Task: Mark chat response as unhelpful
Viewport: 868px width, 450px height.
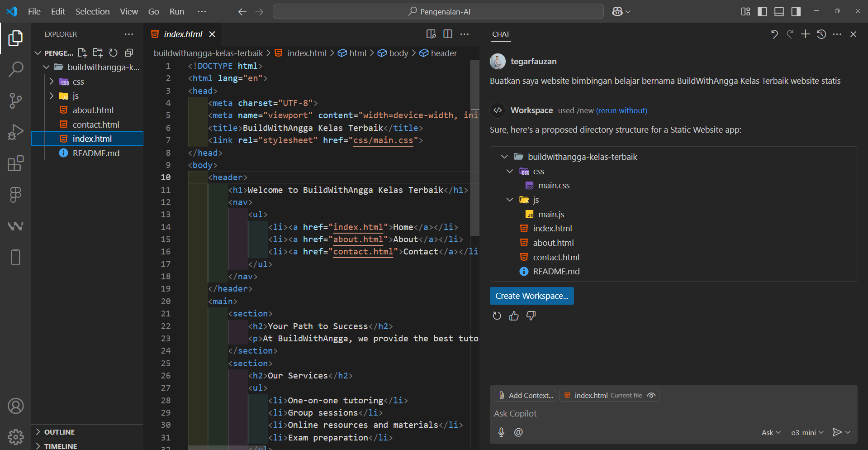Action: [x=531, y=316]
